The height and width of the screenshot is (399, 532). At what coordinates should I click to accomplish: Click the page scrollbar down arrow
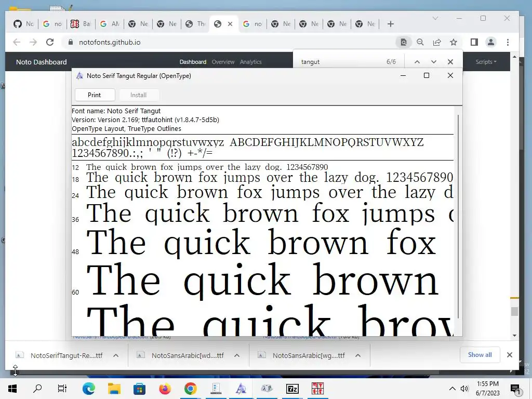coord(514,336)
